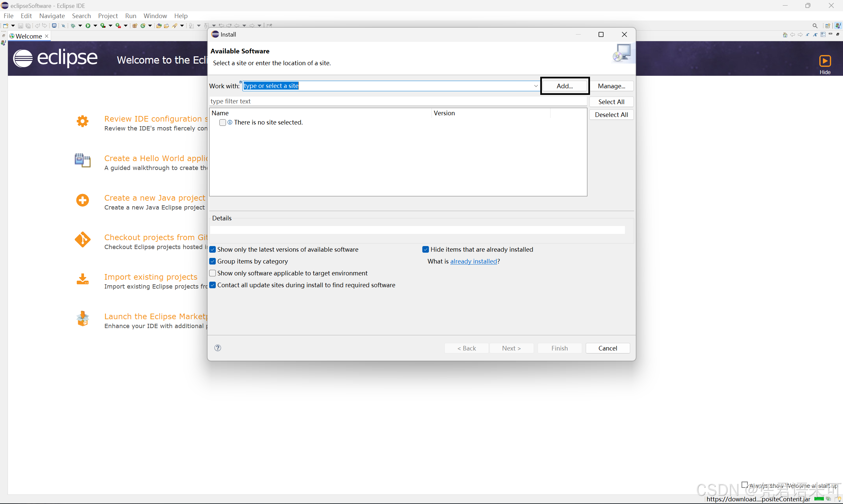Click the Name column header

(x=321, y=113)
